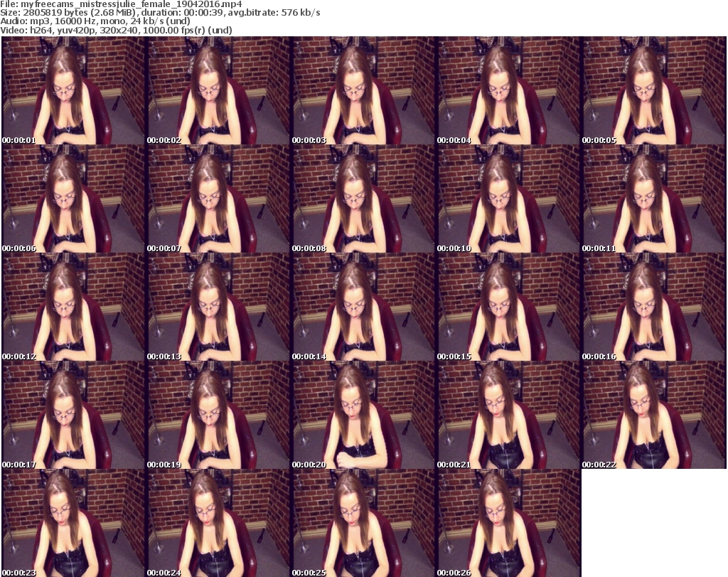Screen dimensions: 728x577
Task: Open the thumbnail stamped 00:00:14
Action: click(363, 307)
